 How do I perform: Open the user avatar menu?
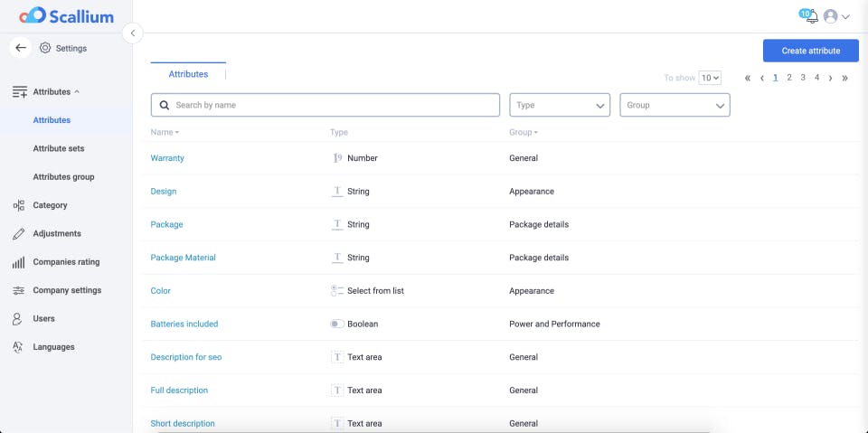click(x=831, y=16)
